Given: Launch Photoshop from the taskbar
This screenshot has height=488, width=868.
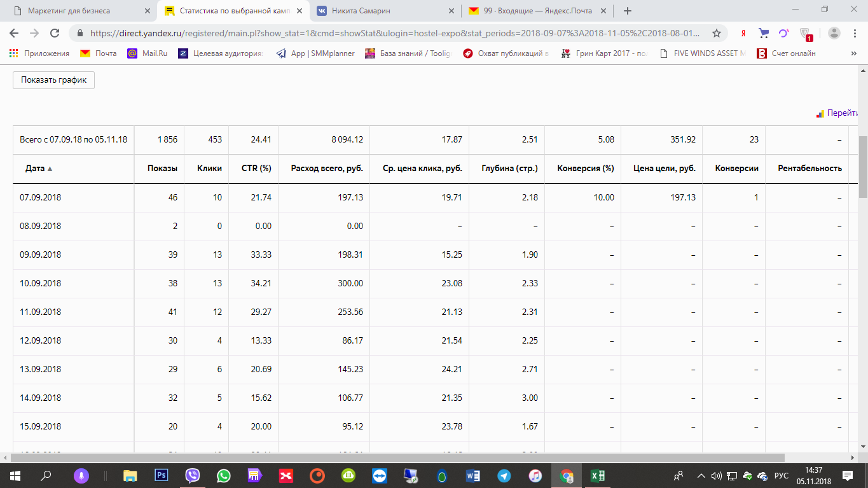Looking at the screenshot, I should coord(162,475).
